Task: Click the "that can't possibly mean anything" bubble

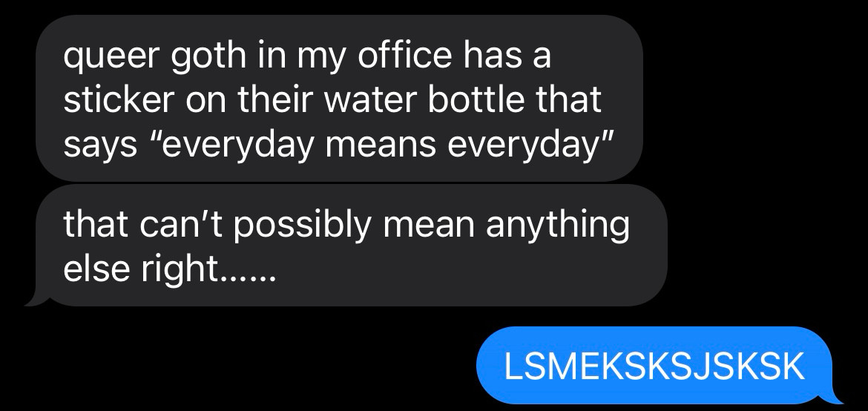Action: click(351, 246)
